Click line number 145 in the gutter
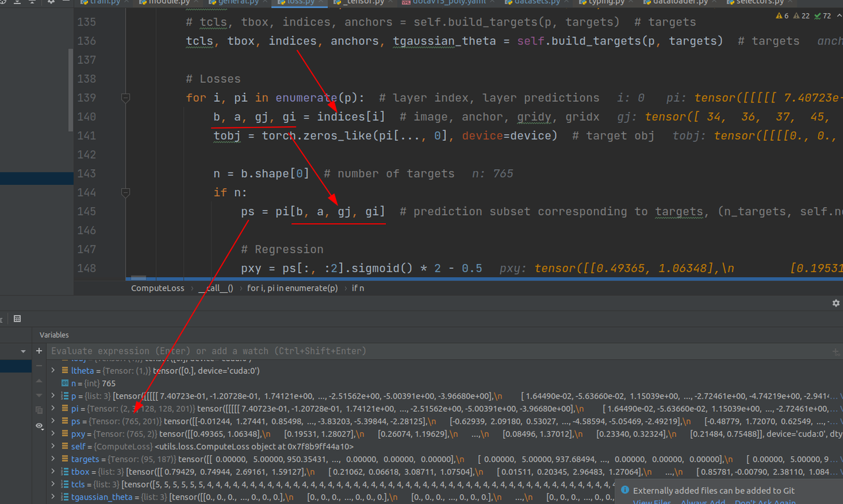Viewport: 843px width, 504px height. click(86, 211)
